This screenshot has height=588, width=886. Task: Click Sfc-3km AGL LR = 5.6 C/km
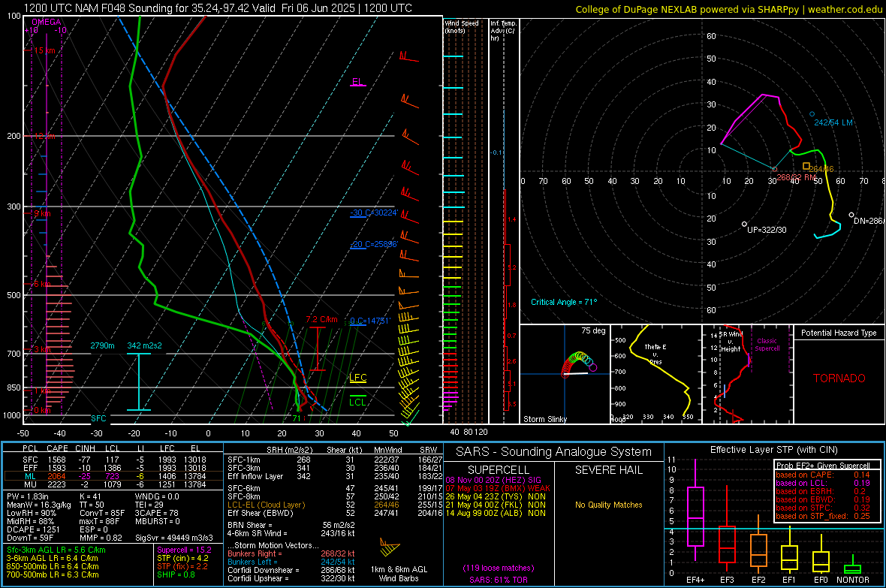coord(56,550)
